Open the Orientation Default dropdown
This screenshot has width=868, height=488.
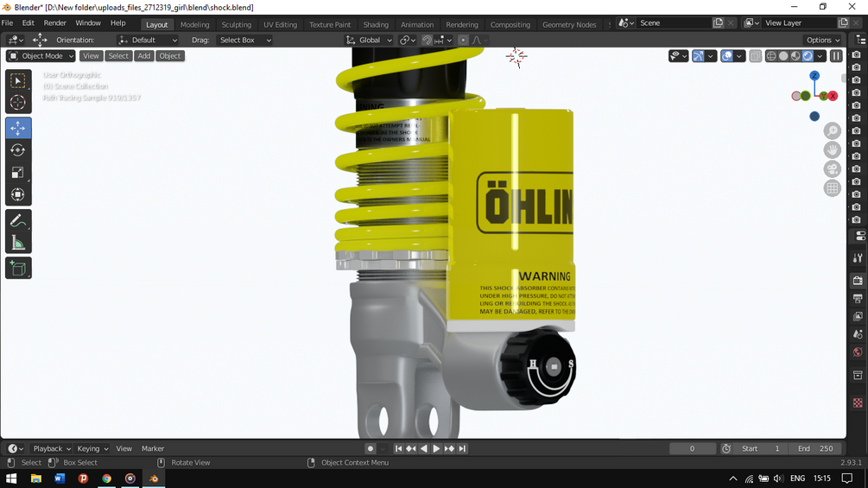point(148,40)
